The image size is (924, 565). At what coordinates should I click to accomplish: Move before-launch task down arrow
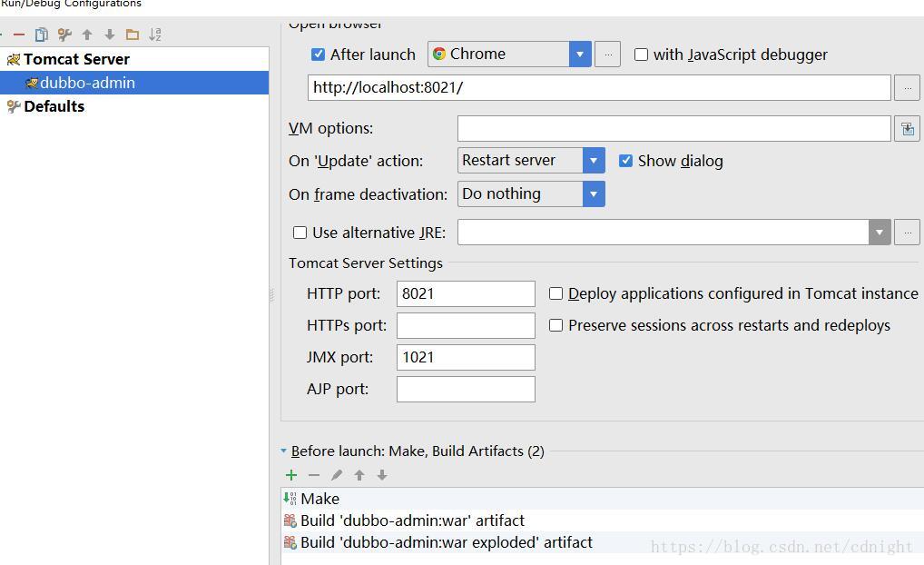pos(382,475)
